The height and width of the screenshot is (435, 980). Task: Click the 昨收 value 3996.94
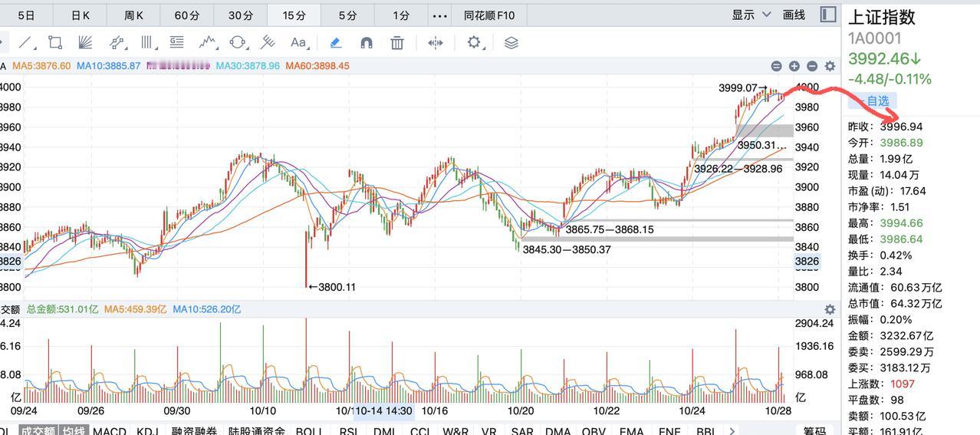click(x=901, y=127)
